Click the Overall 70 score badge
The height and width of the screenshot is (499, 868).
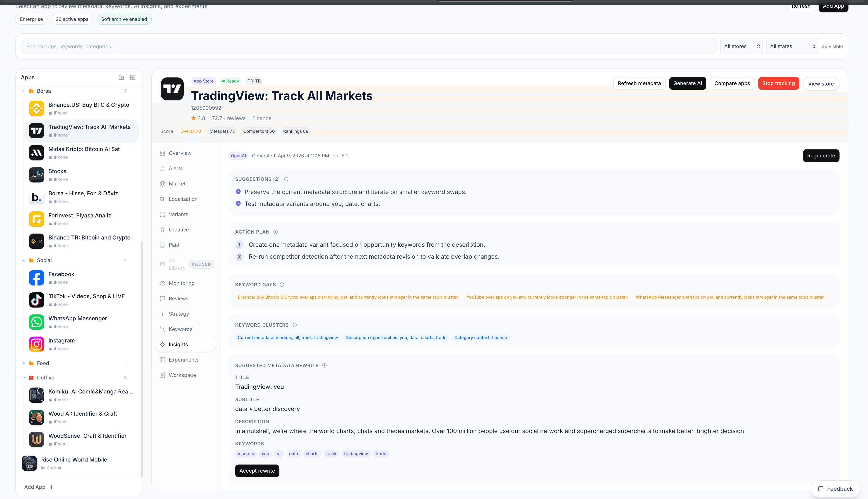191,131
